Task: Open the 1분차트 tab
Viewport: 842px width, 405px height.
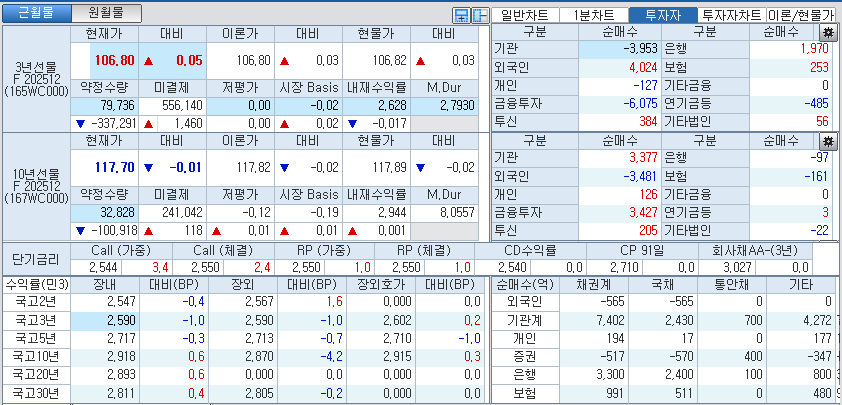Action: point(594,15)
